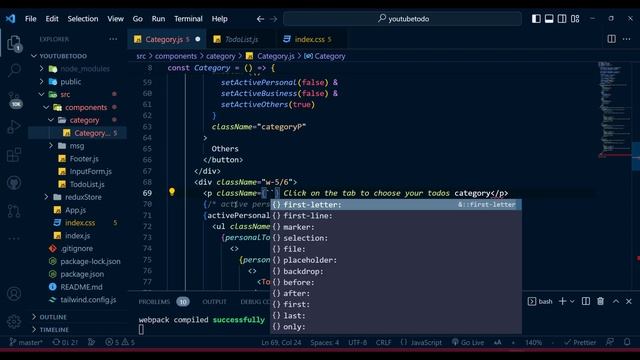
Task: Click Prettier status bar item
Action: [x=580, y=342]
